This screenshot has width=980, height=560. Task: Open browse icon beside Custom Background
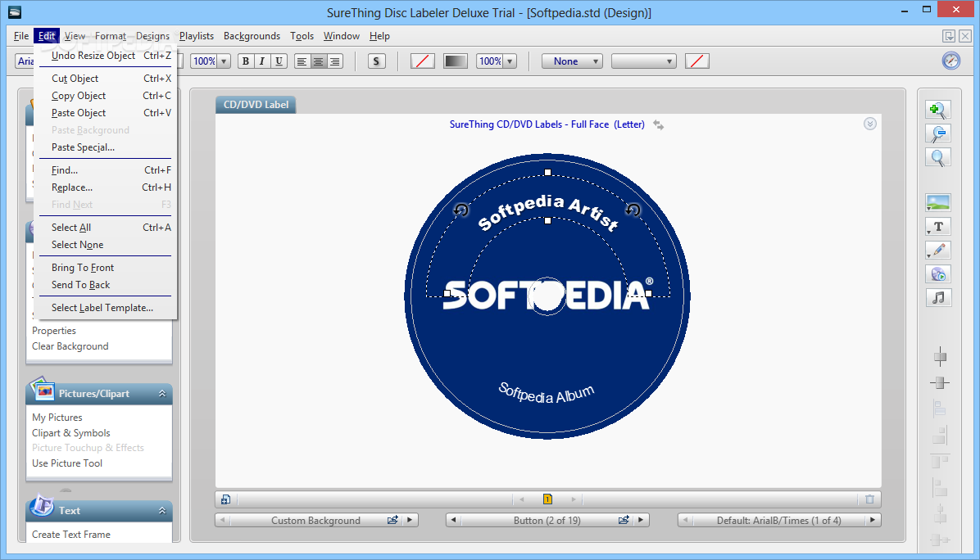pyautogui.click(x=392, y=520)
